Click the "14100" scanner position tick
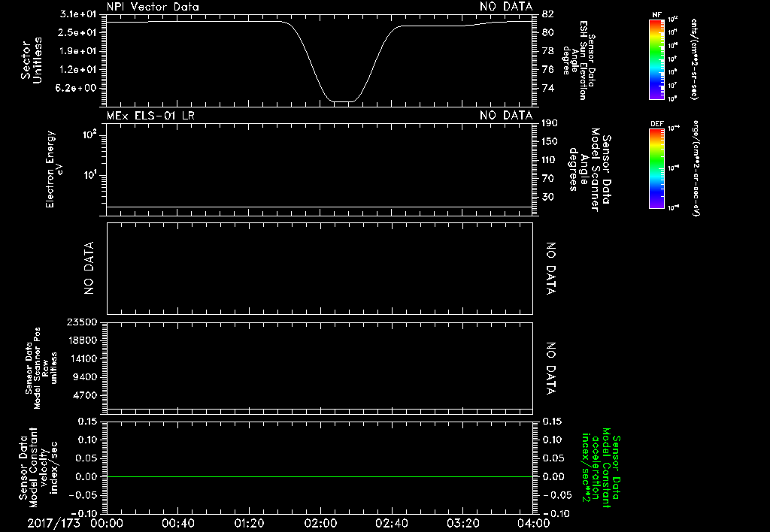Viewport: 770px width, 532px height. (x=82, y=358)
